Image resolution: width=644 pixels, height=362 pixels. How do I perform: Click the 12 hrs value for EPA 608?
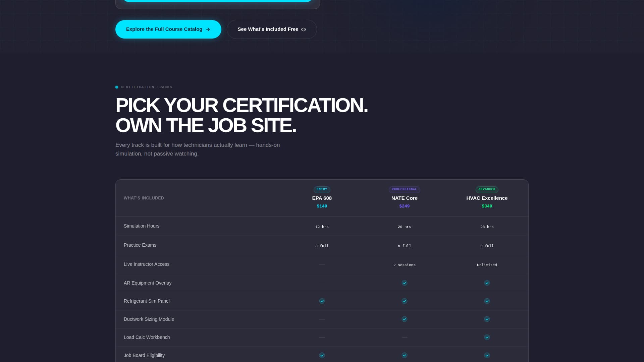click(322, 227)
